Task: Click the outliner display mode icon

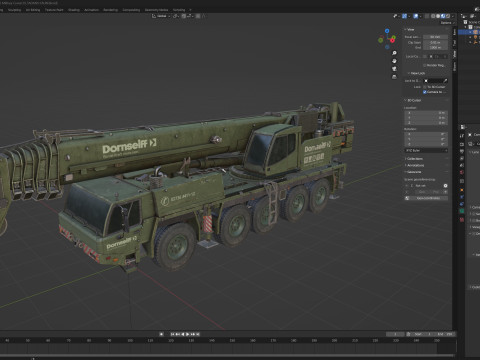Action: pos(472,16)
